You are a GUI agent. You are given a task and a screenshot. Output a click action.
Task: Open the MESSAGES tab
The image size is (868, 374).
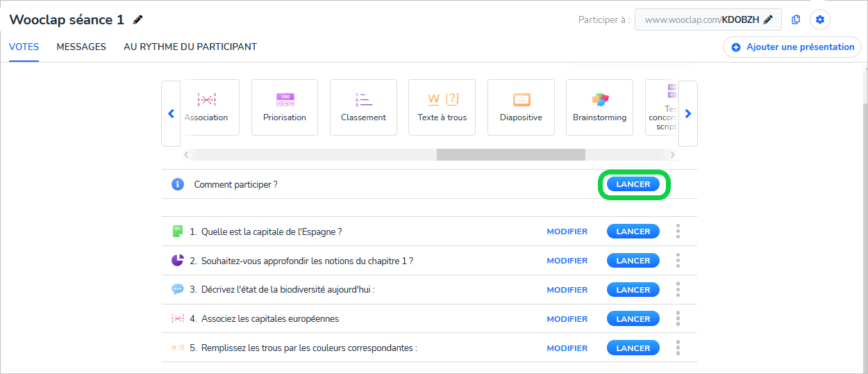tap(81, 47)
